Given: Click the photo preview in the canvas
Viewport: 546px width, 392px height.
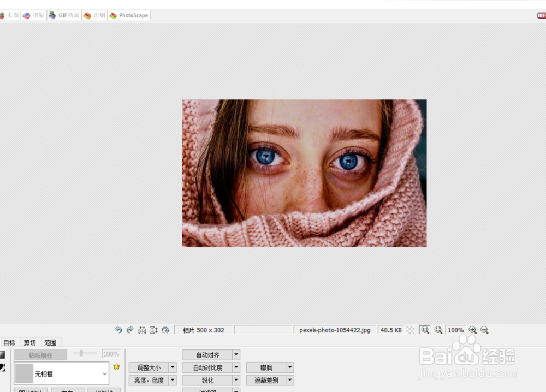Looking at the screenshot, I should tap(304, 174).
